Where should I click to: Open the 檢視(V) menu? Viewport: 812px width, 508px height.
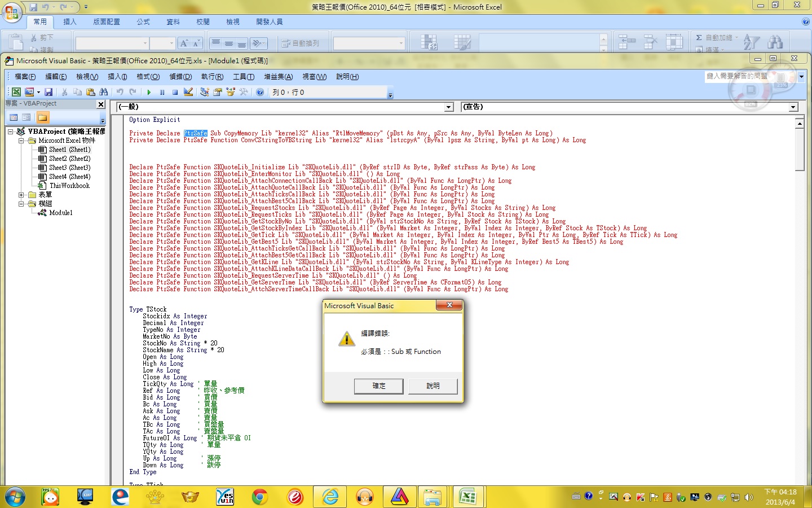coord(87,77)
